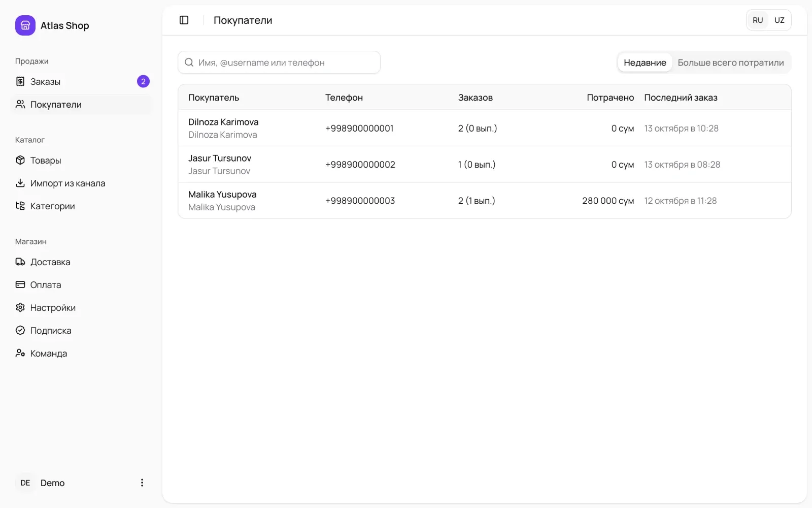Click the Категории tree icon

coord(20,206)
